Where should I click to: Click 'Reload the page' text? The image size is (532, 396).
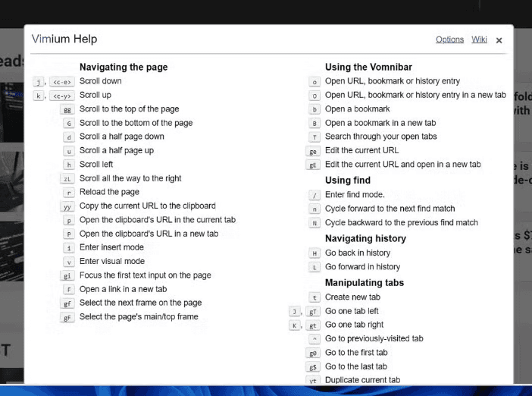pyautogui.click(x=109, y=192)
